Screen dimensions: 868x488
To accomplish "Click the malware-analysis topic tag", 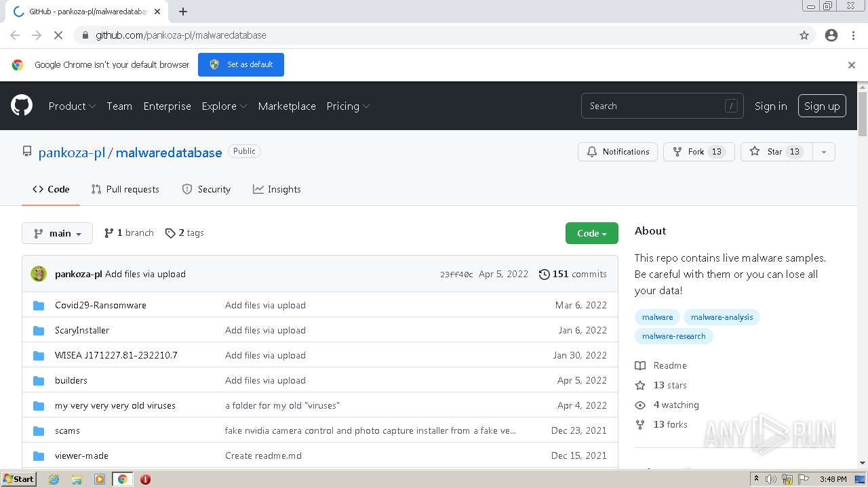I will click(x=722, y=317).
